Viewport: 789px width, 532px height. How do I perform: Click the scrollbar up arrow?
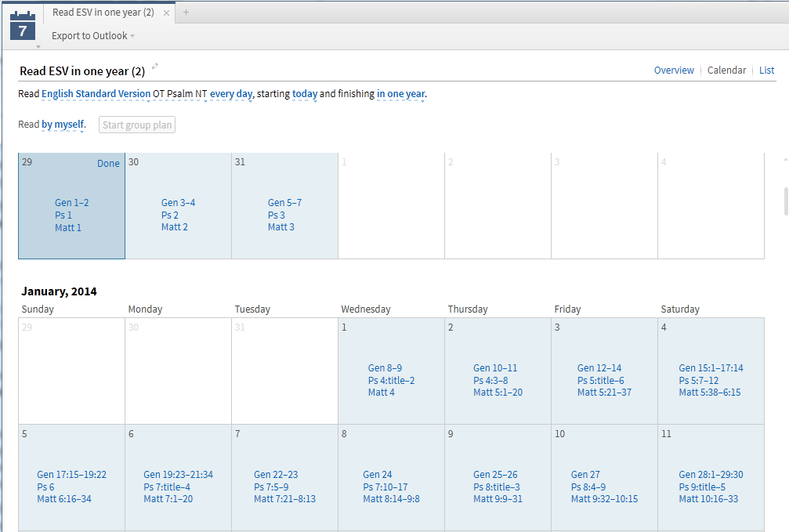(786, 159)
